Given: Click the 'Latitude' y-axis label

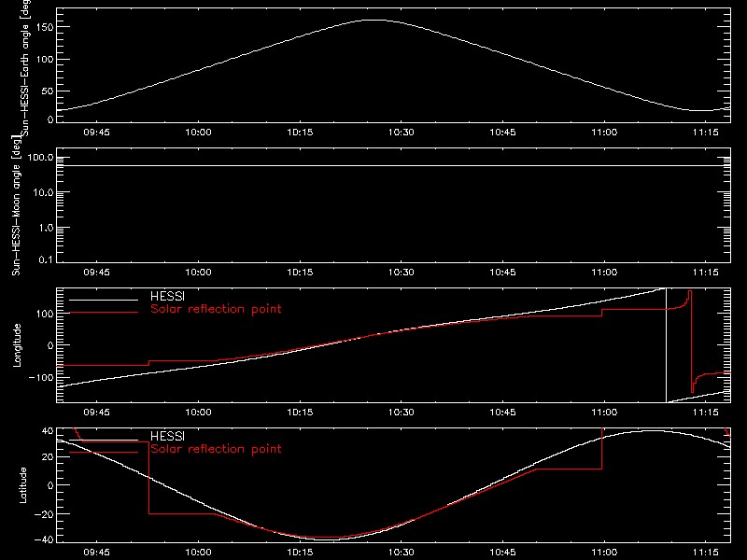Looking at the screenshot, I should (22, 485).
